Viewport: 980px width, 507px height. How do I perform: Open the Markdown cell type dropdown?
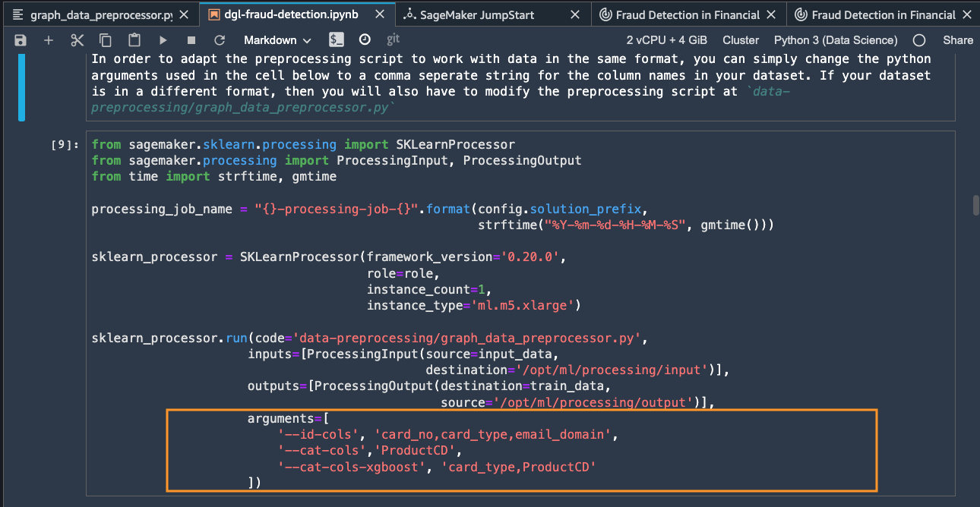click(x=277, y=40)
